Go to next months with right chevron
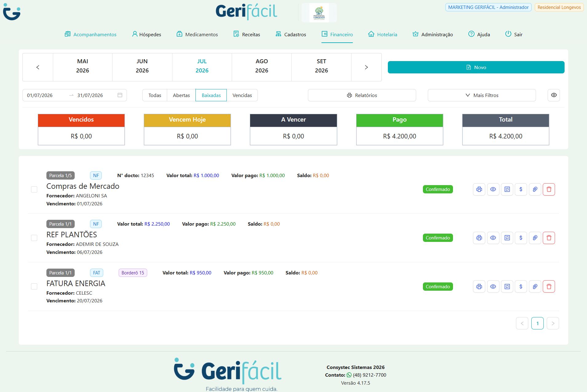 point(366,67)
